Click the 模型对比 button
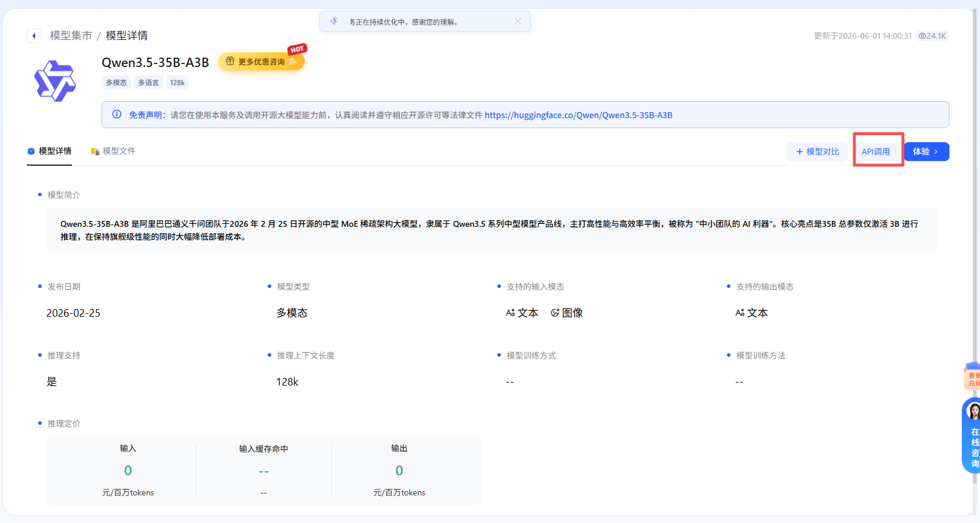The width and height of the screenshot is (980, 523). (x=817, y=152)
